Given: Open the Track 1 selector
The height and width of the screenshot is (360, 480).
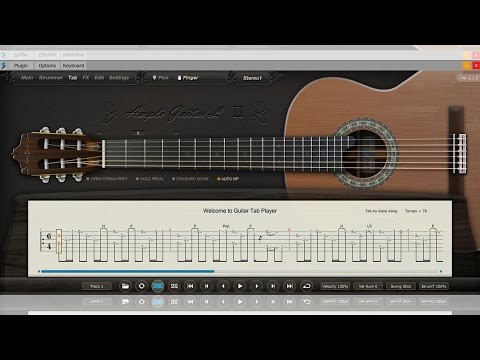Looking at the screenshot, I should point(97,286).
